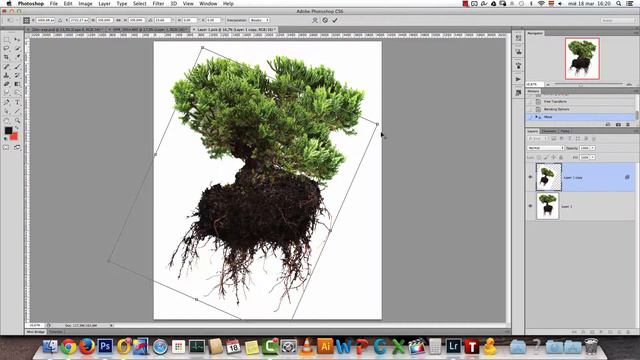Commit the transform with the checkmark icon
The height and width of the screenshot is (360, 640).
tap(335, 20)
